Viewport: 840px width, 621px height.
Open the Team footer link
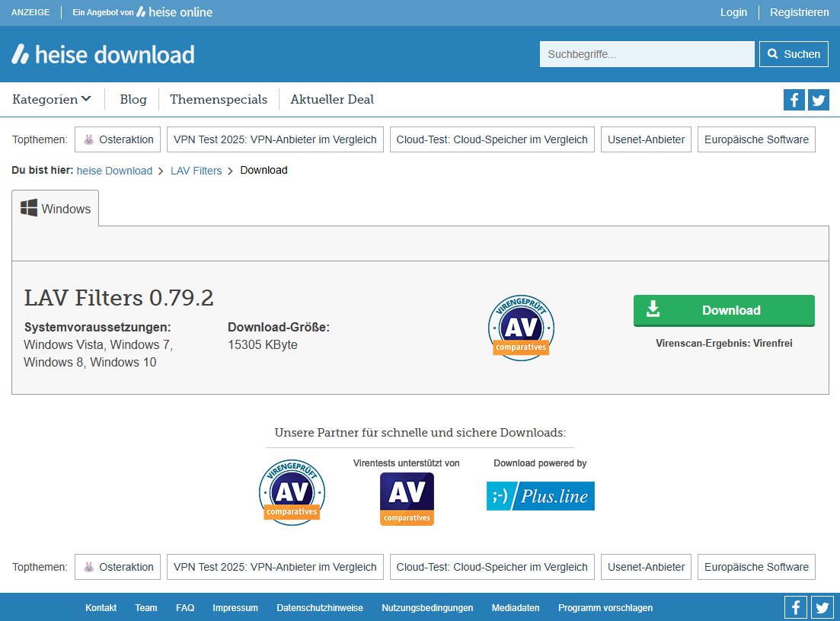pyautogui.click(x=146, y=607)
